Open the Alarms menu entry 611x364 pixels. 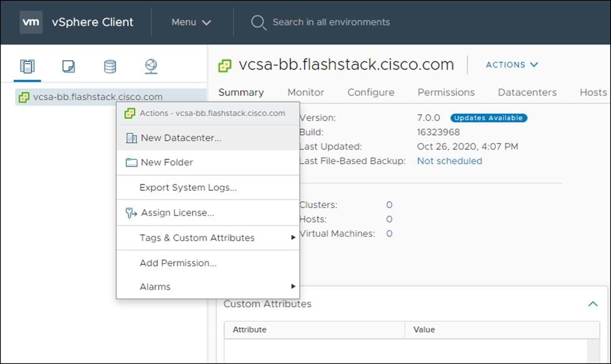(208, 286)
